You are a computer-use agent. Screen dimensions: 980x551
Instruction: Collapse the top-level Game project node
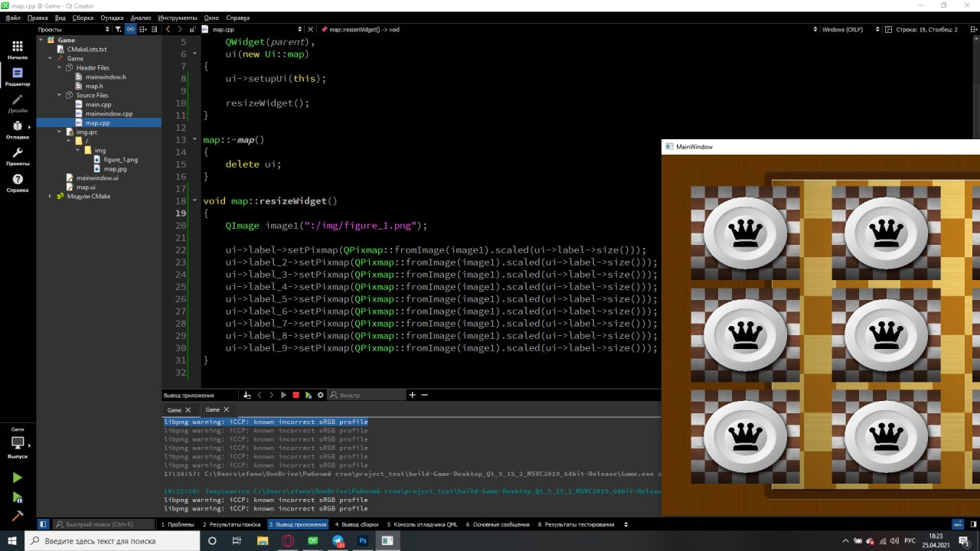coord(41,40)
